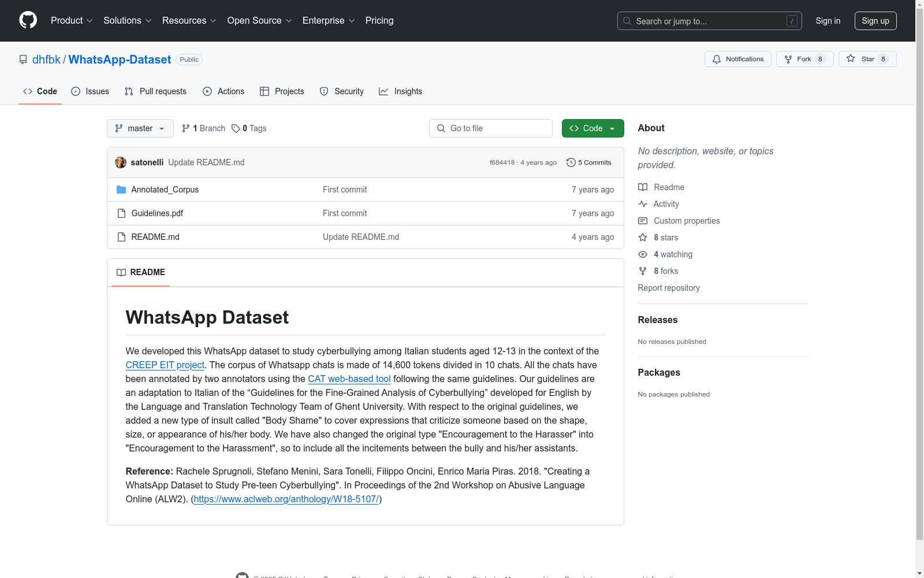Open Annotated_Corpus First commit message

click(x=345, y=190)
